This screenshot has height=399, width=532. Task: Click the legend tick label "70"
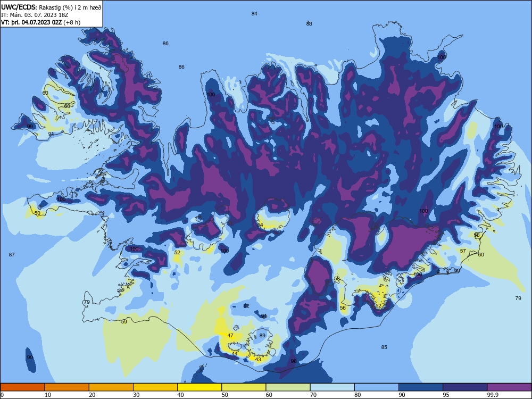coord(313,395)
